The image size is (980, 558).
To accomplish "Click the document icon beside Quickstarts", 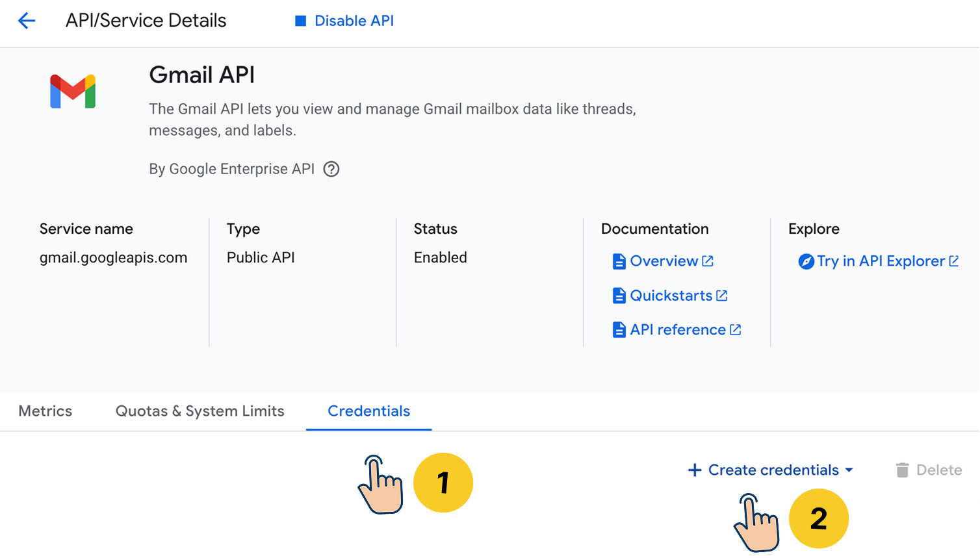I will [619, 296].
